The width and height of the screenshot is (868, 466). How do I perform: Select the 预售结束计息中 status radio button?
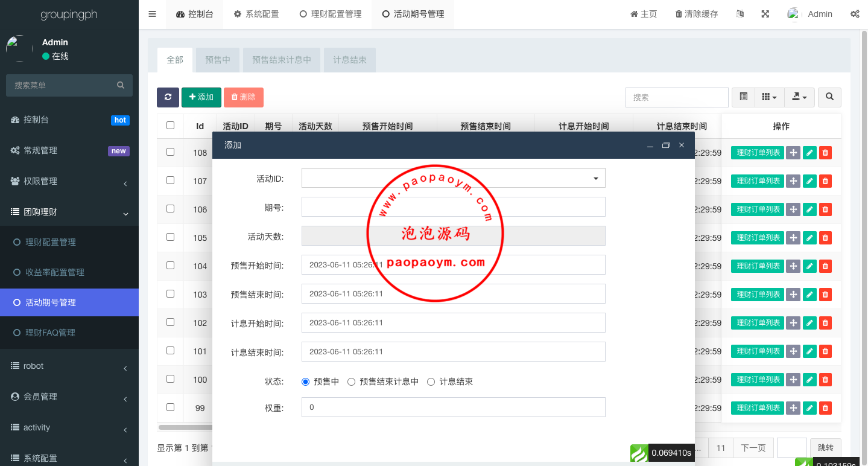(x=351, y=381)
